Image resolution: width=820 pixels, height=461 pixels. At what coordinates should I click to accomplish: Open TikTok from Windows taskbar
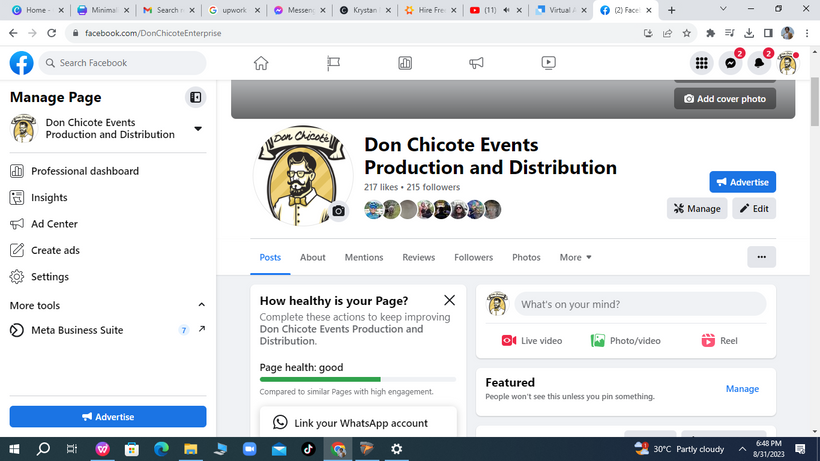coord(308,449)
